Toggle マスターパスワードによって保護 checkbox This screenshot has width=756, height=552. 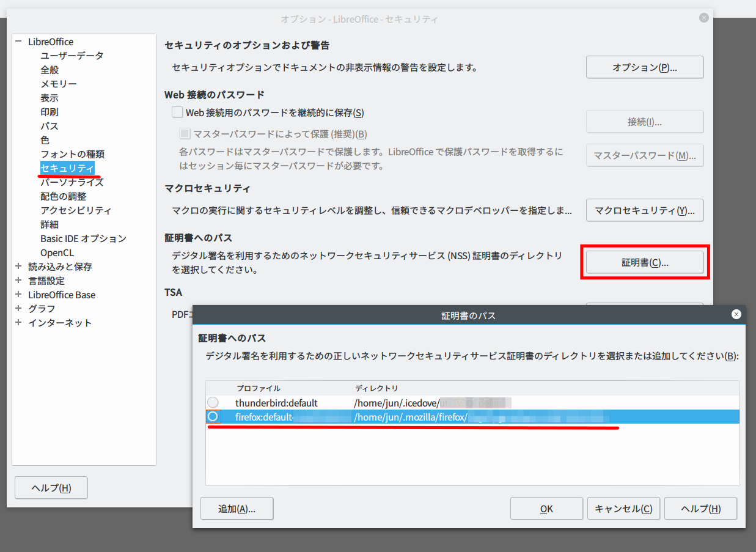tap(185, 133)
